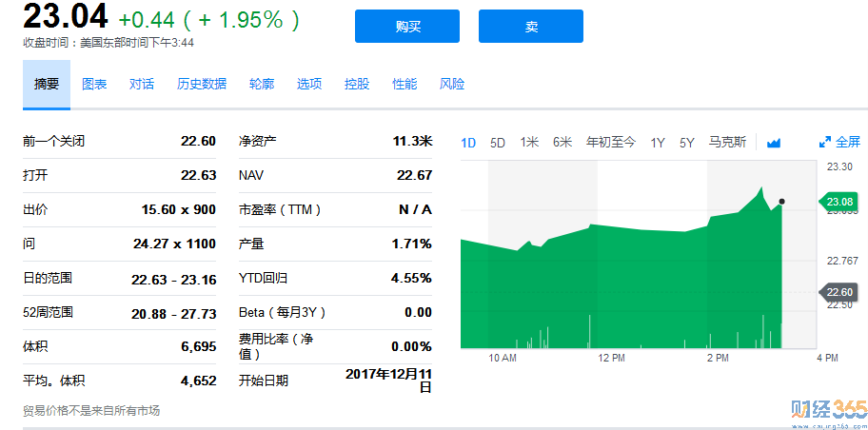Click the 22.767 price axis label
This screenshot has height=430, width=868.
point(842,262)
